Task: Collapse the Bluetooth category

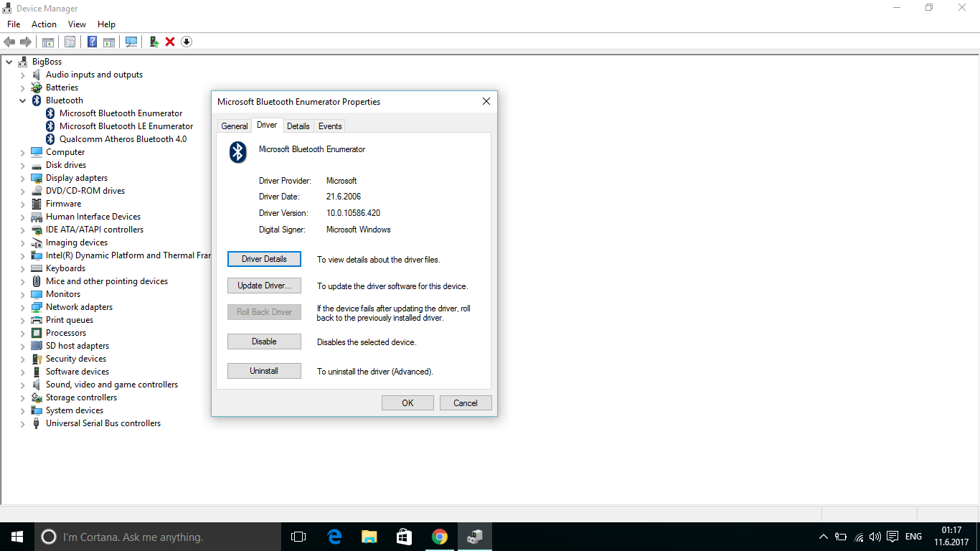Action: tap(23, 100)
